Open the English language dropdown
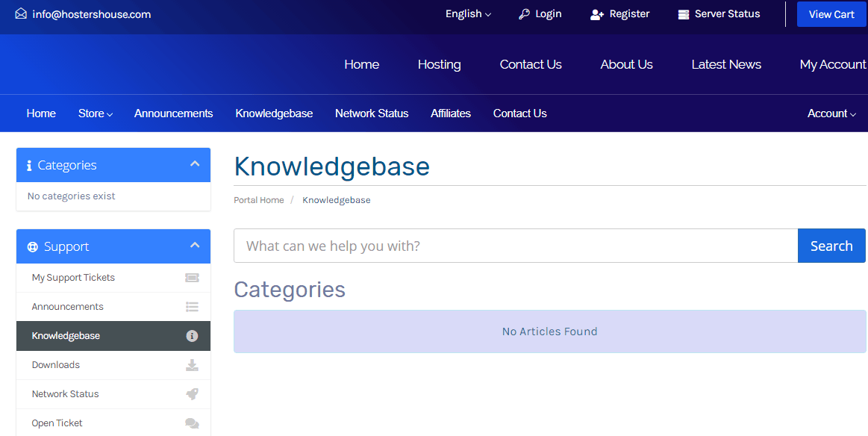Viewport: 868px width, 436px height. coord(468,14)
